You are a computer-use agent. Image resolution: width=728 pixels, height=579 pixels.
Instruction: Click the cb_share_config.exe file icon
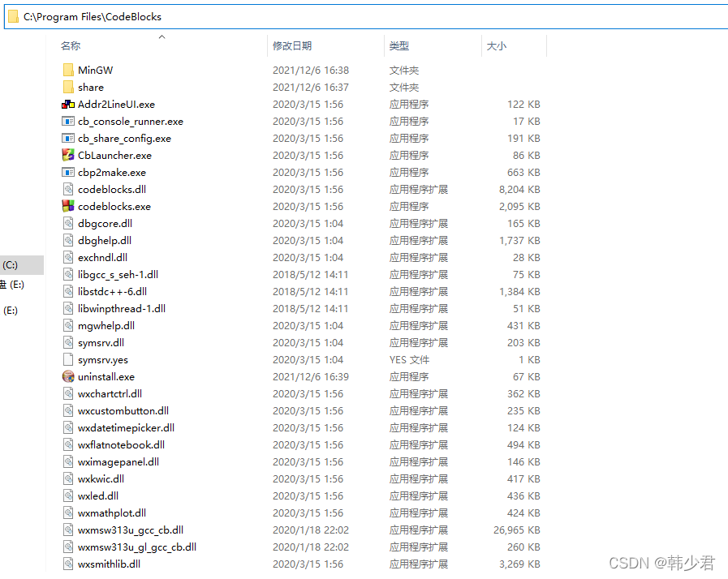[68, 138]
